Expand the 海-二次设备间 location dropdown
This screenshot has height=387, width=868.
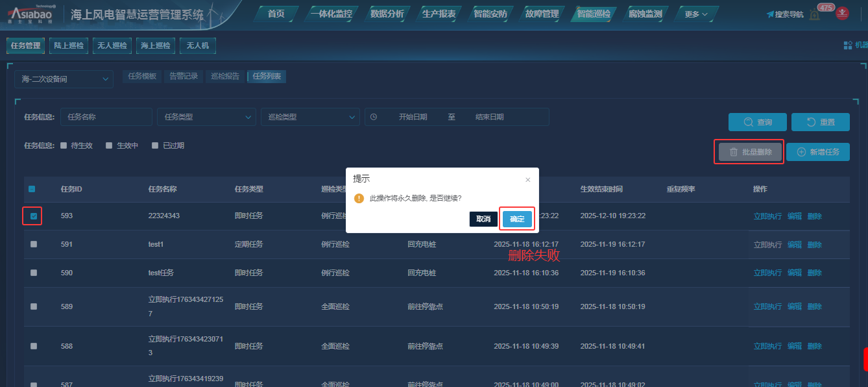pyautogui.click(x=64, y=79)
